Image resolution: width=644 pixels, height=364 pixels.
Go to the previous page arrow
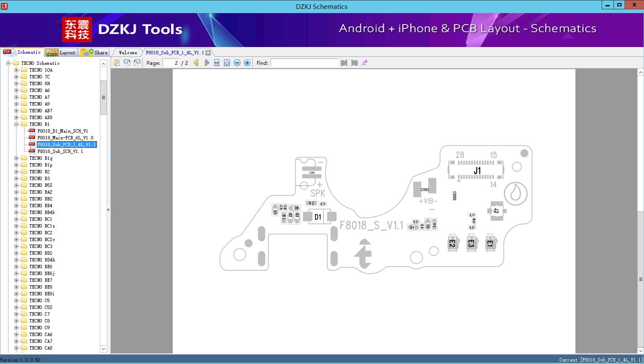click(196, 63)
